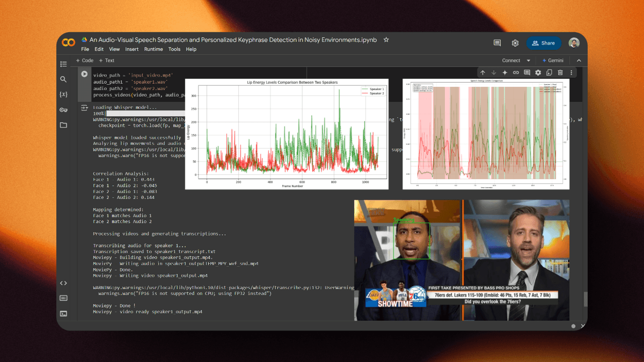Image resolution: width=644 pixels, height=362 pixels.
Task: Collapse the header with chevron-up arrow
Action: 579,61
